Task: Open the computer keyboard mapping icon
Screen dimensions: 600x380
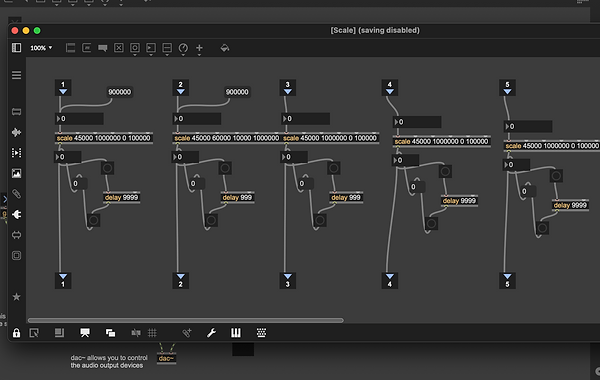Action: [262, 333]
